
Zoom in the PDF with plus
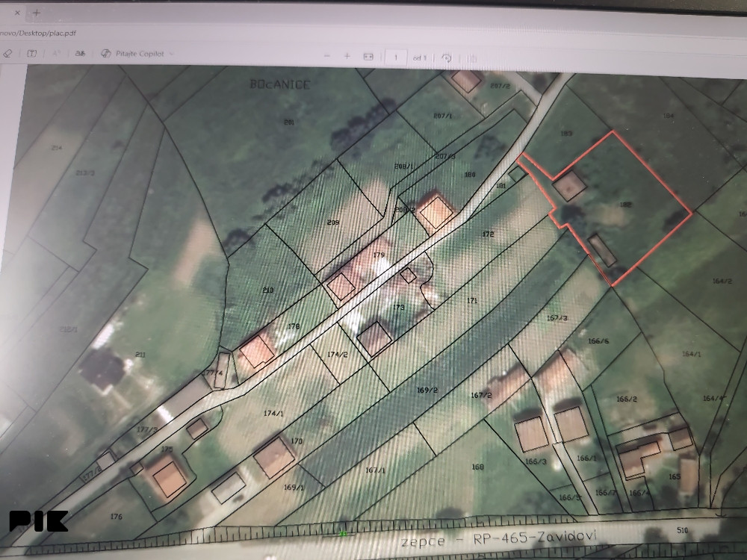coord(347,56)
